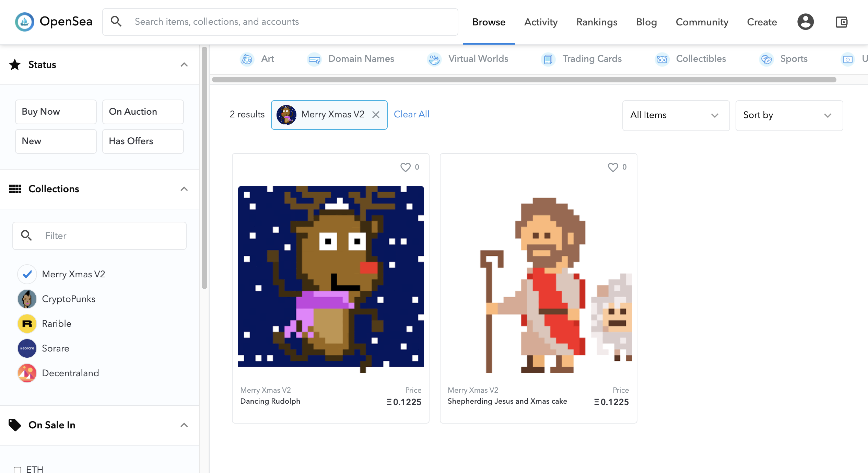Open Shepherding Jesus and Xmas cake title
This screenshot has height=473, width=868.
507,401
